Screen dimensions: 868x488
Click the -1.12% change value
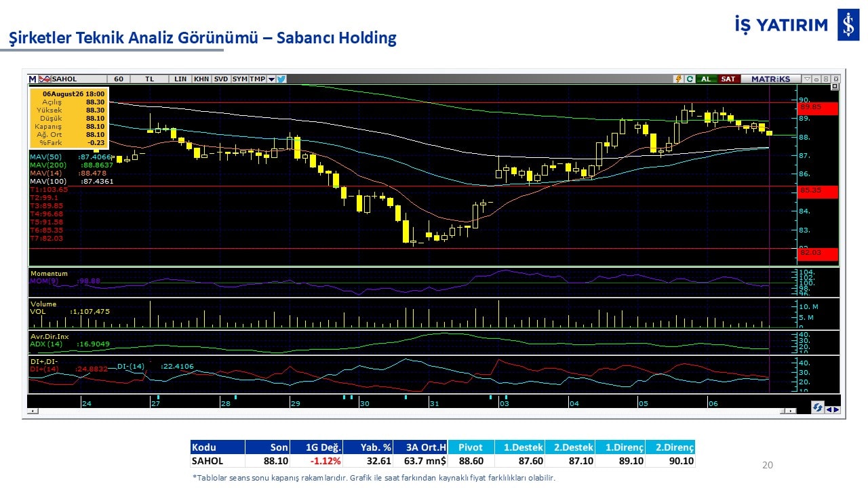tap(326, 461)
